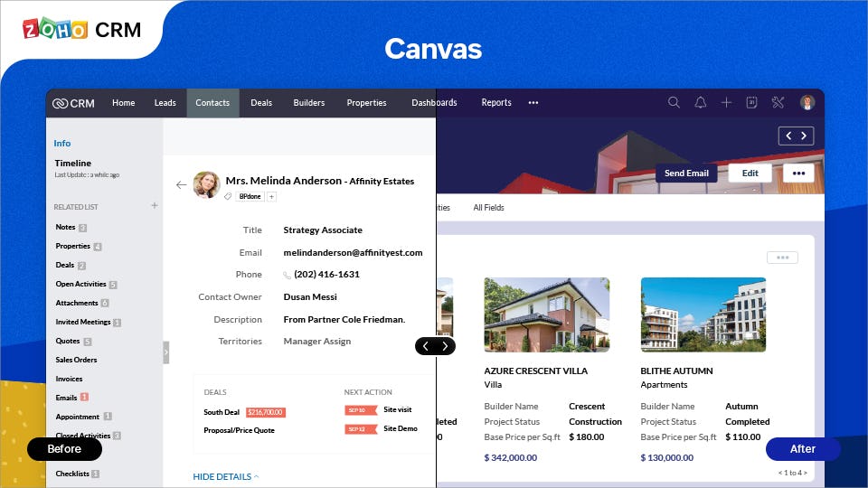Screen dimensions: 868x488
Task: Open Notes related list
Action: (65, 227)
